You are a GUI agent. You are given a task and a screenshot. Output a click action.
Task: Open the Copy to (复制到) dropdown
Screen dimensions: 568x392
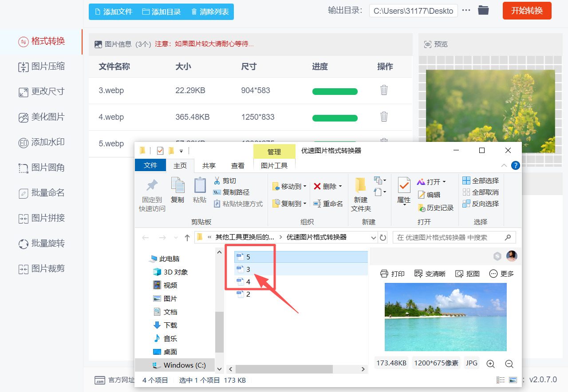pos(289,204)
